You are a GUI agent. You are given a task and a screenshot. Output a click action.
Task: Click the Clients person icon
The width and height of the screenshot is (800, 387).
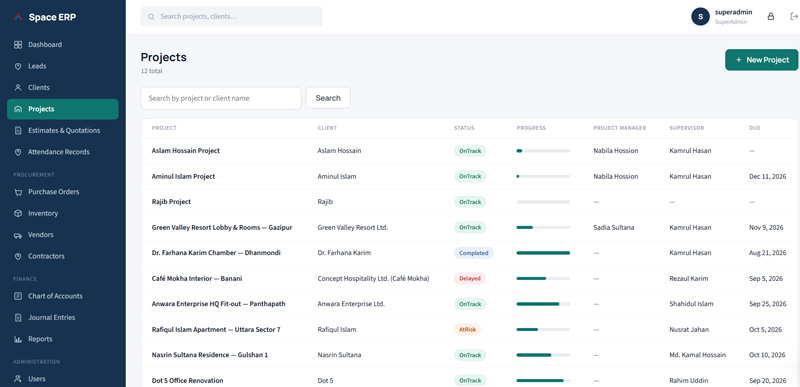pyautogui.click(x=18, y=88)
